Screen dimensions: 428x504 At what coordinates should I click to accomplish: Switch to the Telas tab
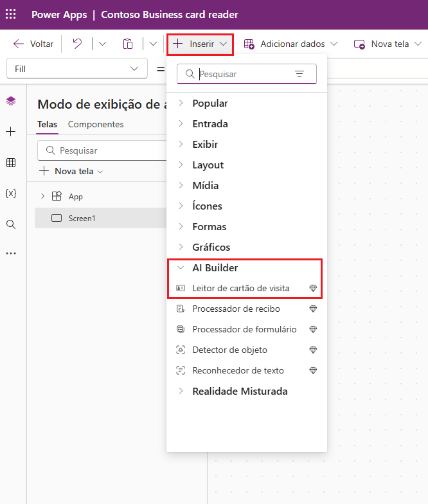tap(48, 125)
